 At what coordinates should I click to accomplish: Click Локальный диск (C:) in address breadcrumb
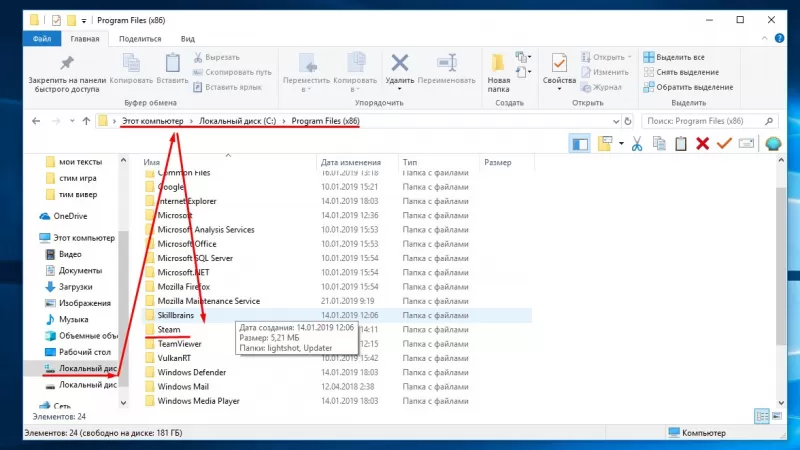pos(238,121)
